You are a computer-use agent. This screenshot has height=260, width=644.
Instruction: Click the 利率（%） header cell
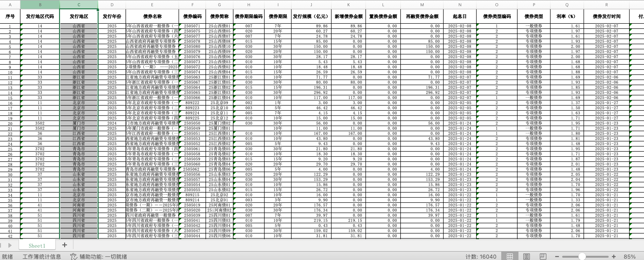pyautogui.click(x=567, y=17)
